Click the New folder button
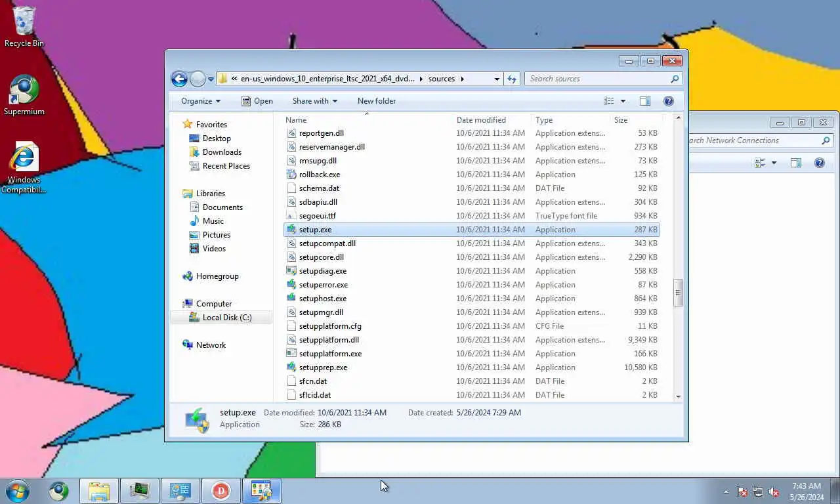 coord(377,101)
